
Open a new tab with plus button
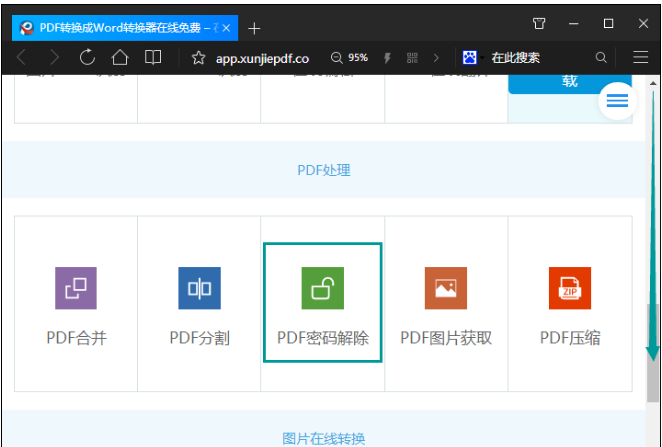[x=254, y=27]
